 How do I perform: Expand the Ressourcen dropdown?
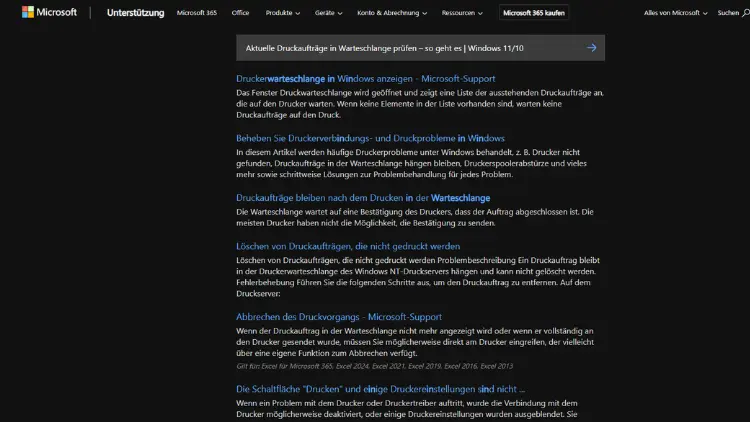pyautogui.click(x=462, y=13)
